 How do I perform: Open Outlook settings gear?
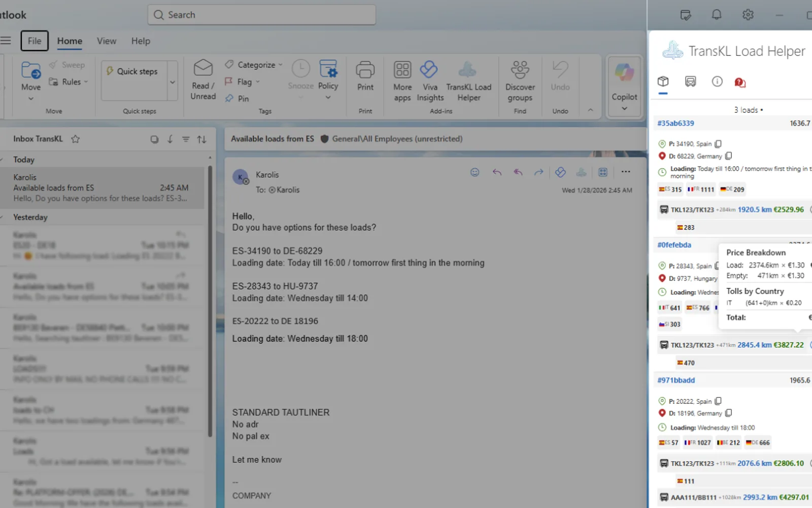point(748,15)
